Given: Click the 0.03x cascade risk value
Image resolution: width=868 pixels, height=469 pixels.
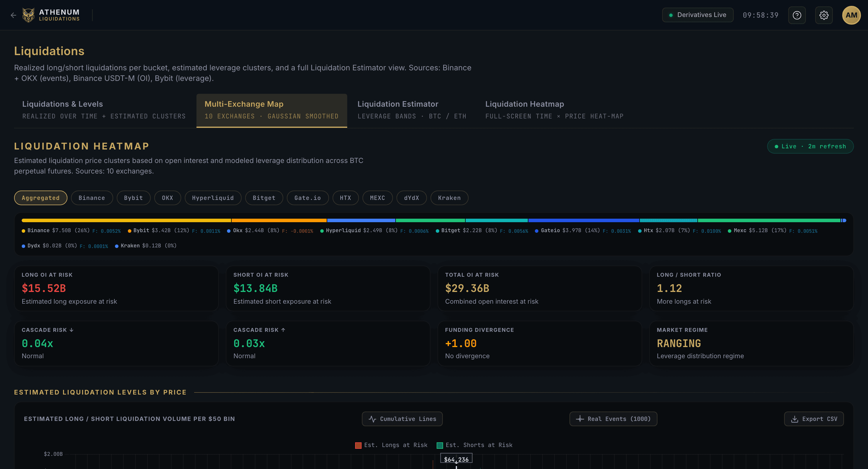Looking at the screenshot, I should pos(249,343).
